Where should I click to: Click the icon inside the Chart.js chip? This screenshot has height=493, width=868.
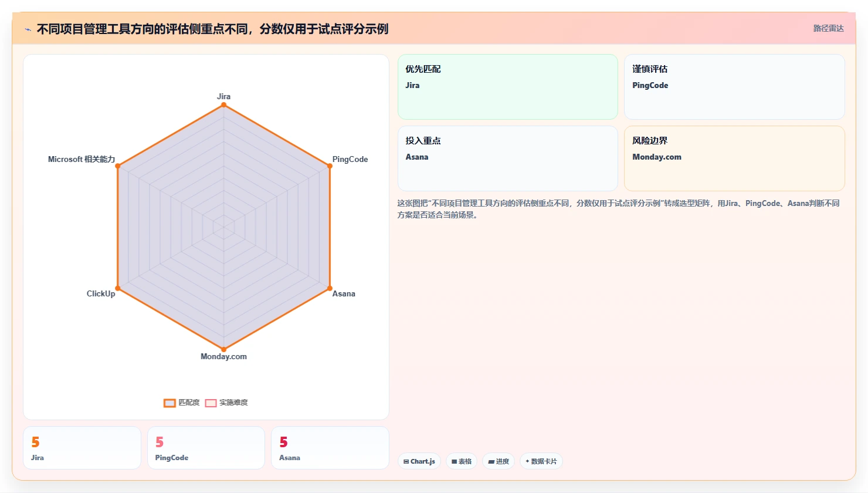tap(406, 462)
